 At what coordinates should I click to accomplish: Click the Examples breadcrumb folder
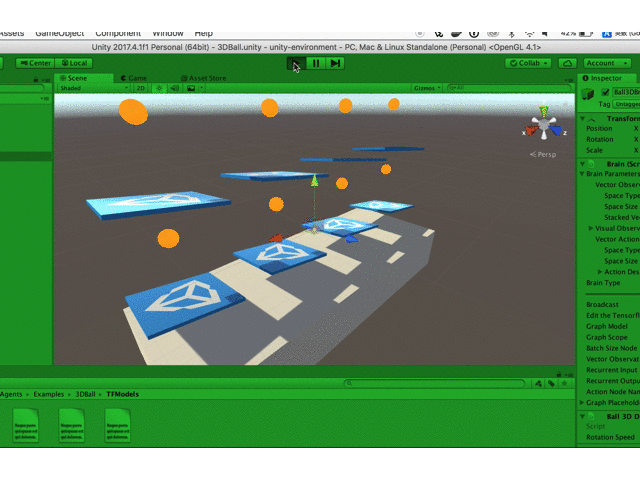[x=49, y=394]
